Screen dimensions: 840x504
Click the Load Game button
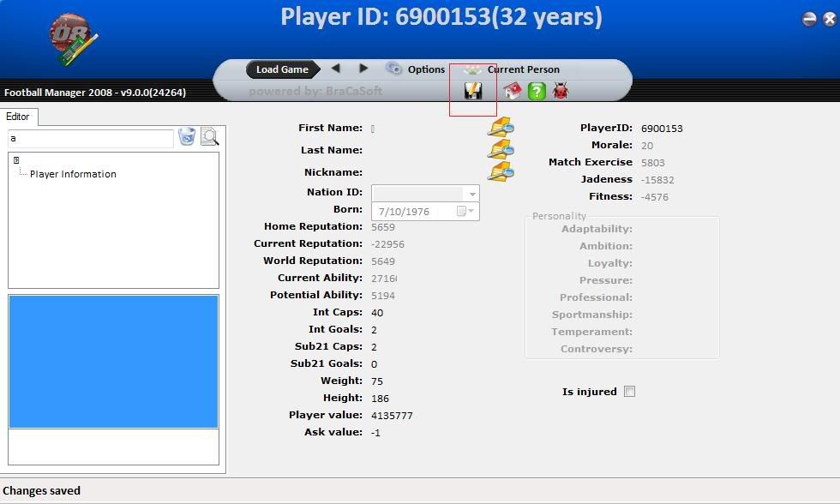(x=282, y=69)
